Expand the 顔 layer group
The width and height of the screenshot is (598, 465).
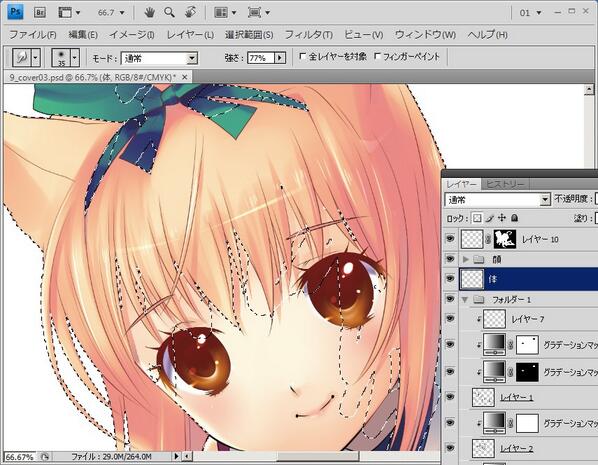pyautogui.click(x=465, y=259)
